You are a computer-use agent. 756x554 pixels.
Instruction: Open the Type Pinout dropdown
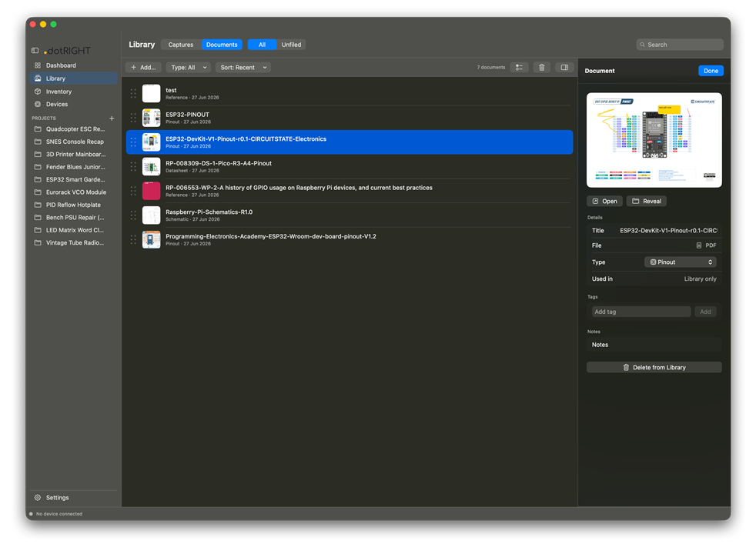coord(681,262)
